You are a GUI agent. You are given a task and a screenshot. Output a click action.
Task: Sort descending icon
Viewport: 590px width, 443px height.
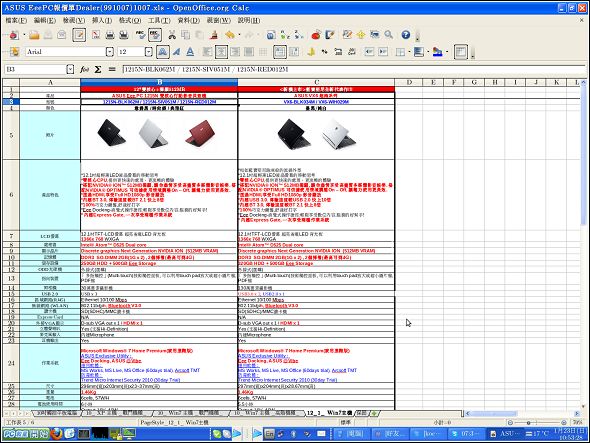pyautogui.click(x=299, y=35)
